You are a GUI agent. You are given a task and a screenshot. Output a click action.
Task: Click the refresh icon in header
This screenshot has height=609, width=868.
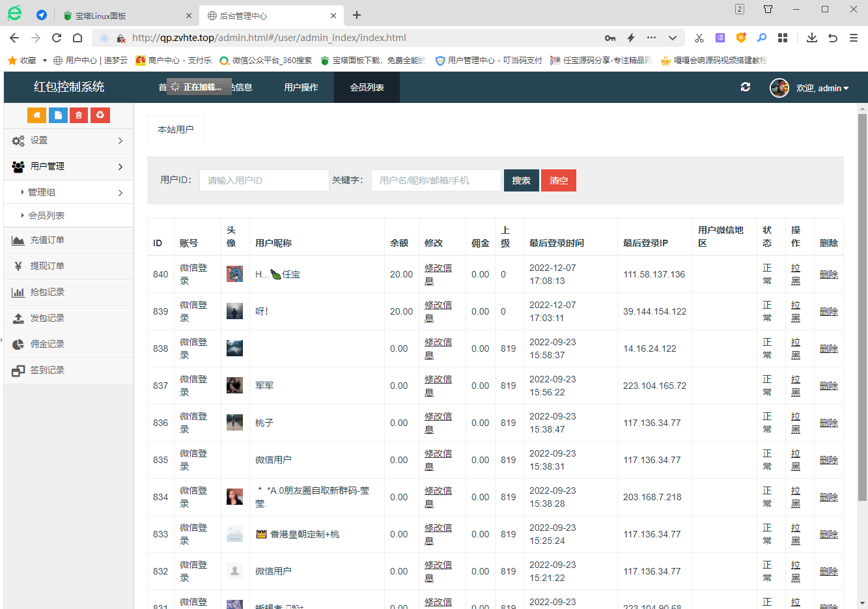[x=746, y=87]
